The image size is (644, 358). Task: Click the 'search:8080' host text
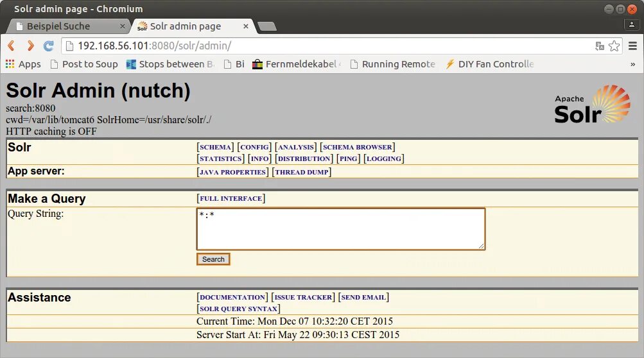coord(30,108)
